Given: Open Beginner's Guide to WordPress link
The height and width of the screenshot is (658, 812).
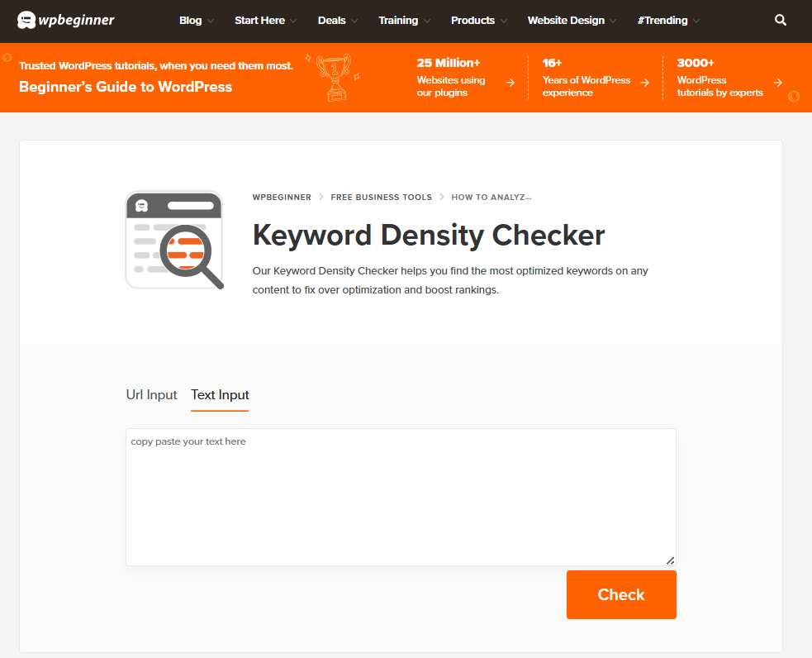Looking at the screenshot, I should pos(126,87).
